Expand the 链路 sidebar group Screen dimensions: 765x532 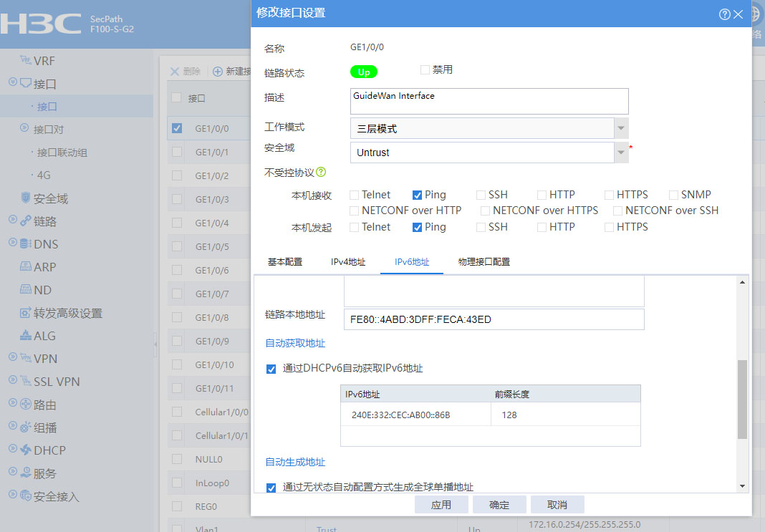tap(13, 219)
